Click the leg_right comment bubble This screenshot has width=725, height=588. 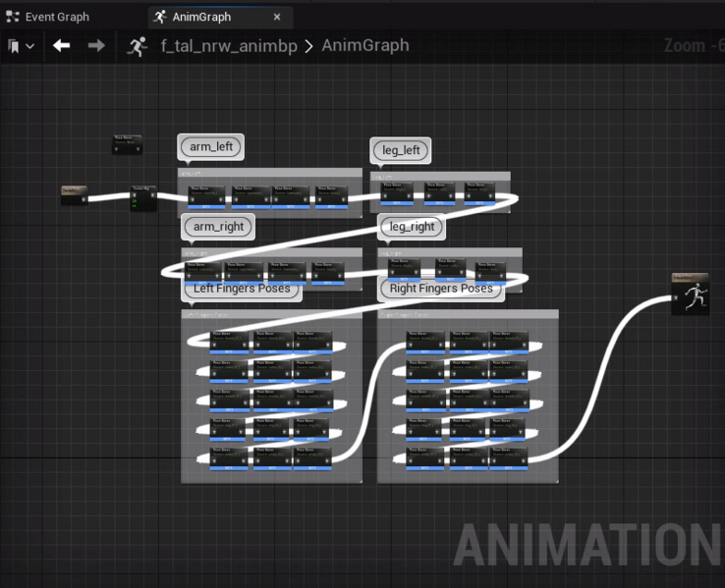[412, 227]
